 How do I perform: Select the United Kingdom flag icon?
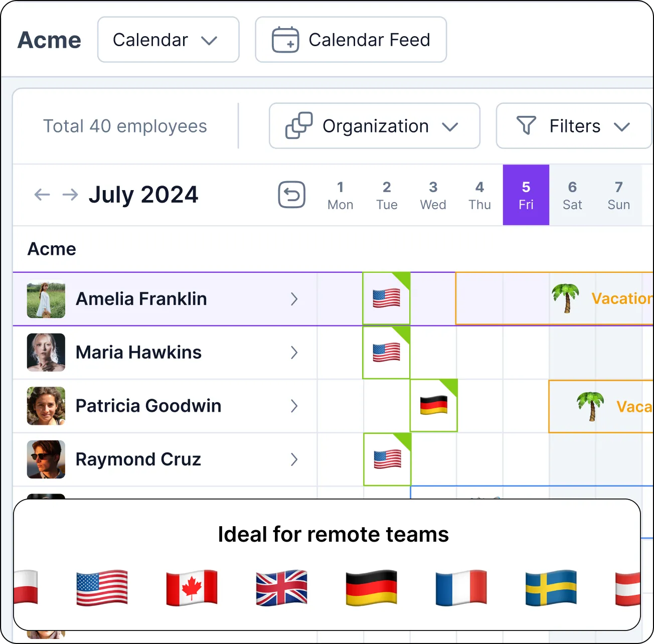pyautogui.click(x=281, y=587)
